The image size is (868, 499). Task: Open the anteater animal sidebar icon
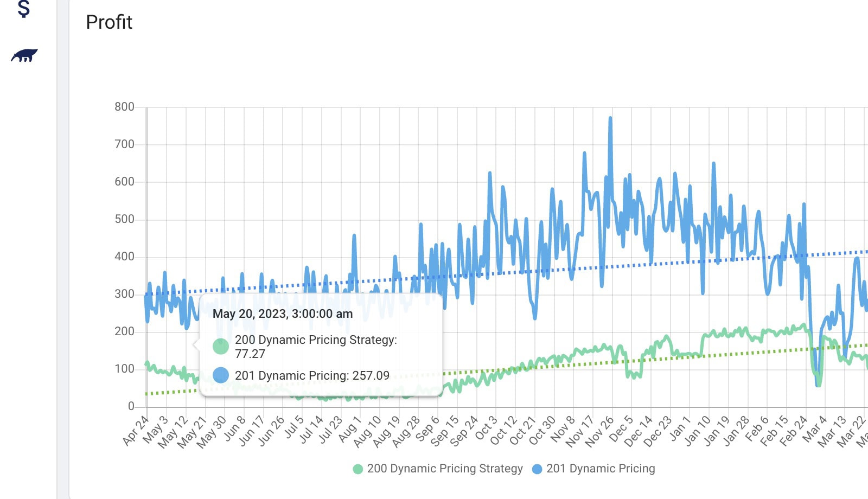24,55
